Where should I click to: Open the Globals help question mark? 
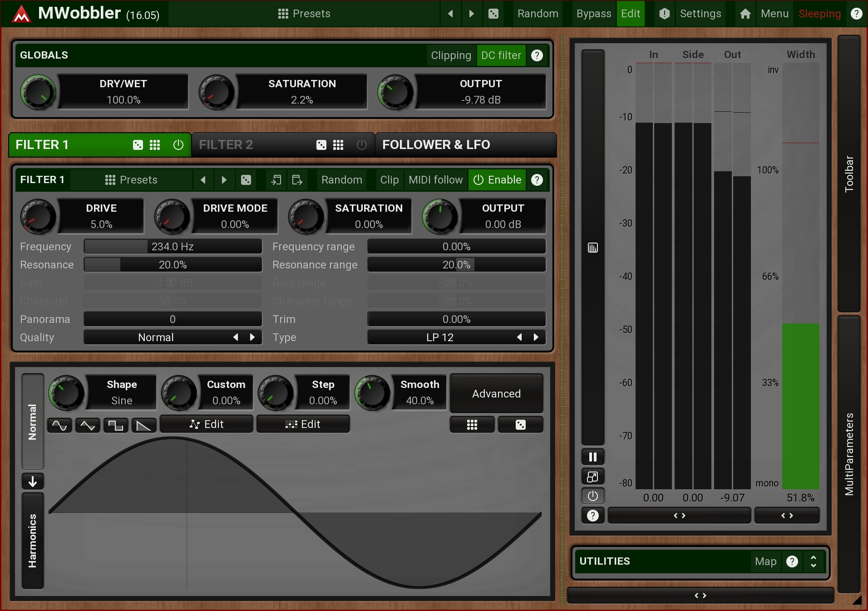[537, 55]
